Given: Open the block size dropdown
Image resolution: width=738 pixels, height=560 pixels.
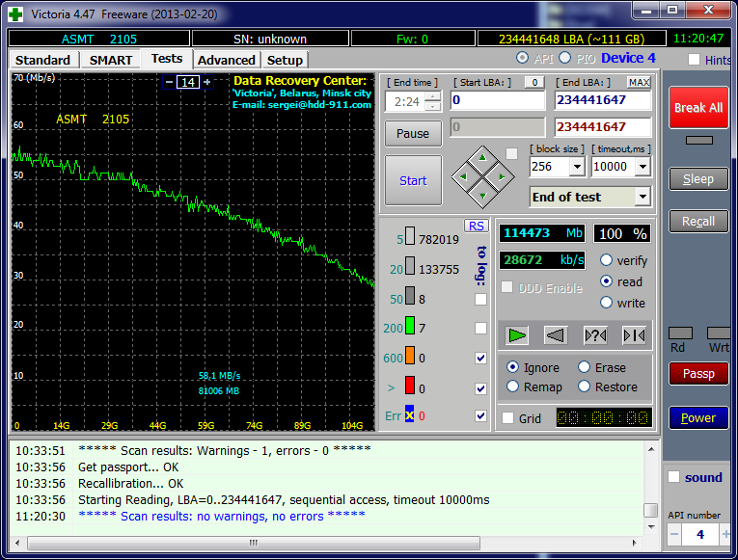Looking at the screenshot, I should click(x=577, y=167).
